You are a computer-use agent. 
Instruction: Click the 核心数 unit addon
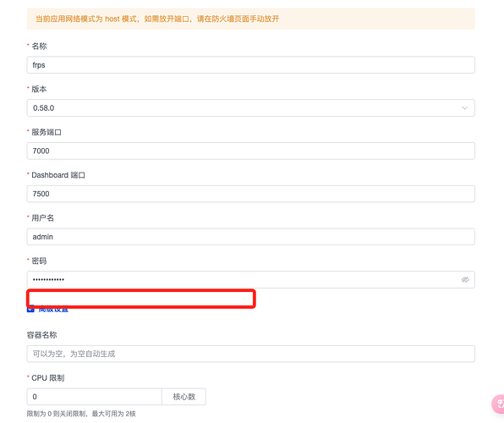click(x=184, y=397)
